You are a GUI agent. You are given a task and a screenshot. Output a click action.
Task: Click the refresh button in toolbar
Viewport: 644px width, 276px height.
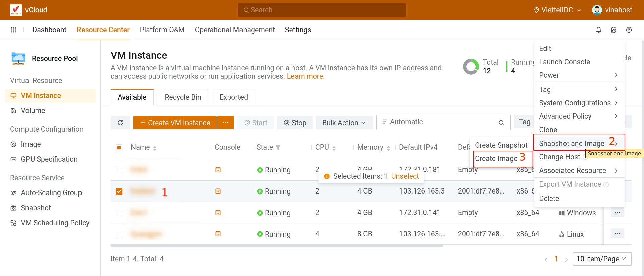120,123
